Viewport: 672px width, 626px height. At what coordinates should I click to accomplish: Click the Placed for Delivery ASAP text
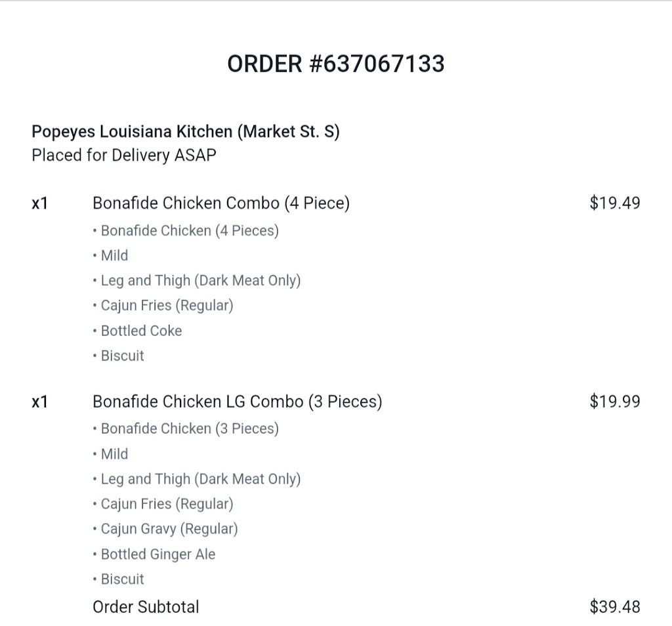pos(124,155)
